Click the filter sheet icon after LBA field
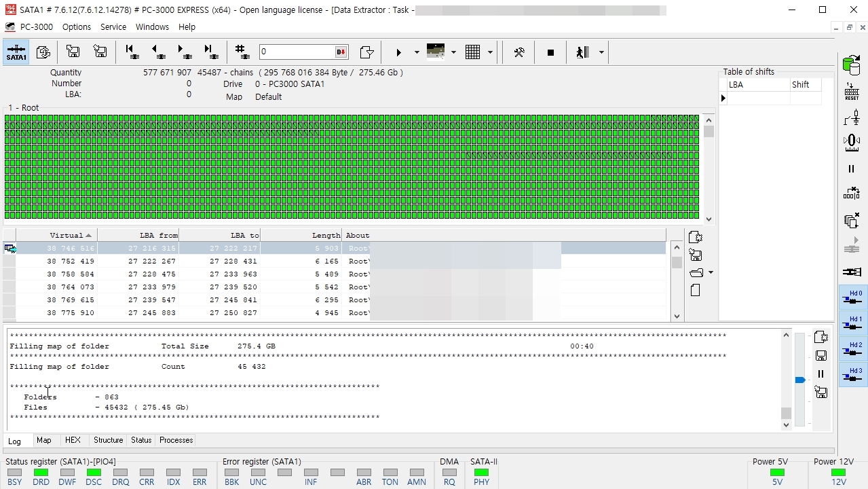Screen dimensions: 868x489 (366, 52)
